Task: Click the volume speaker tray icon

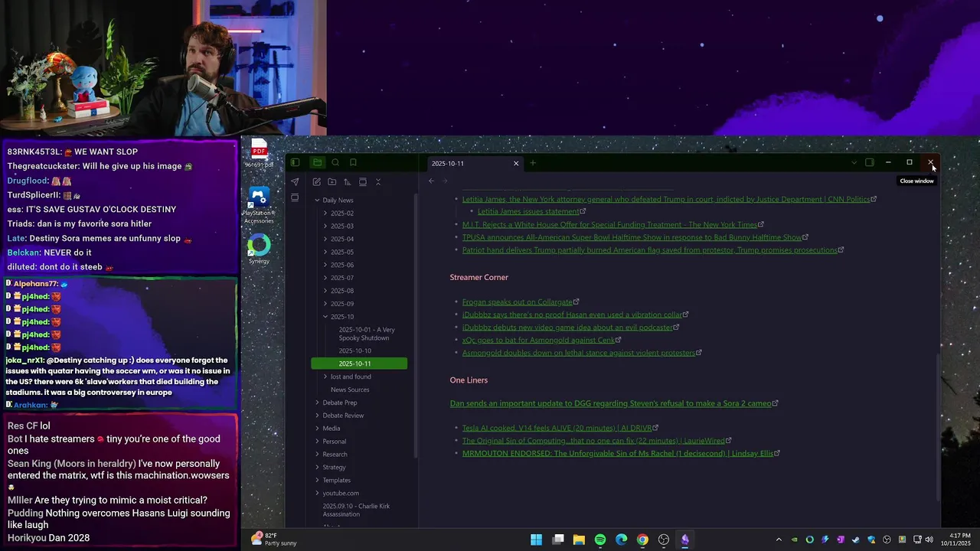Action: pos(929,540)
